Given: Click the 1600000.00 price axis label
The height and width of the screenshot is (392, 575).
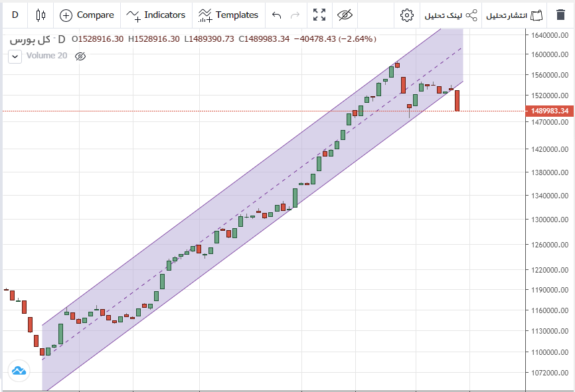Looking at the screenshot, I should [550, 54].
